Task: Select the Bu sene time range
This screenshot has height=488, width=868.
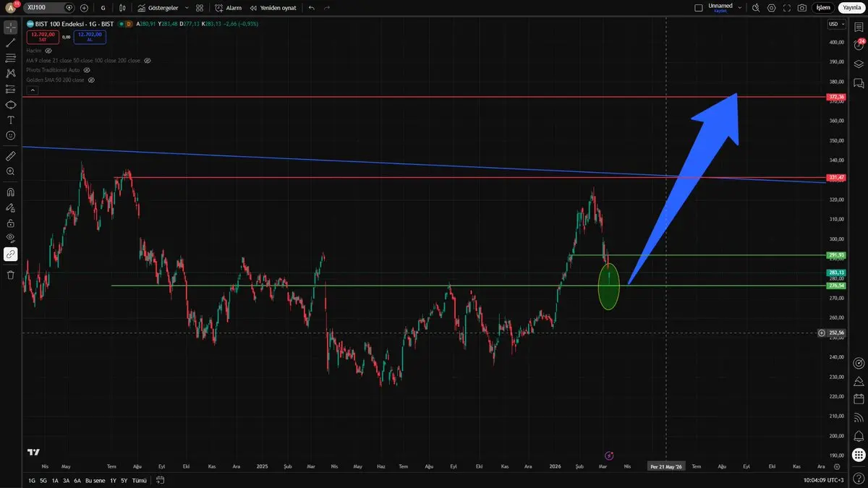Action: point(95,481)
